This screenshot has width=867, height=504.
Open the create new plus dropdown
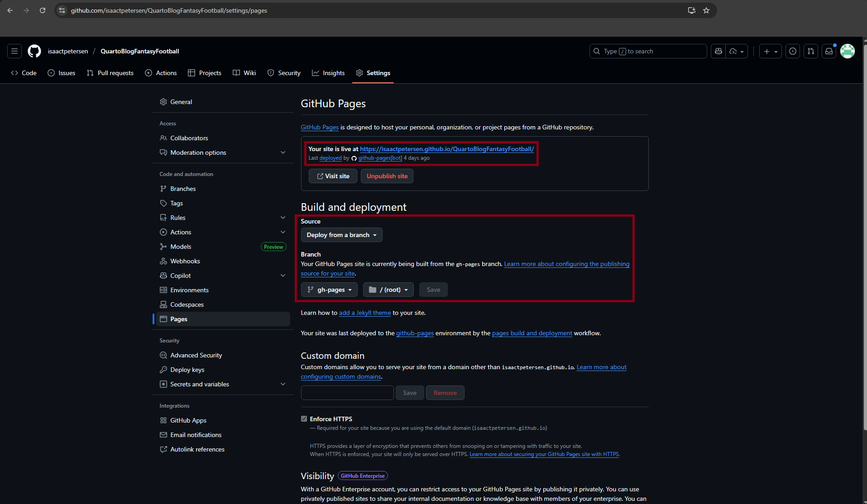tap(771, 51)
